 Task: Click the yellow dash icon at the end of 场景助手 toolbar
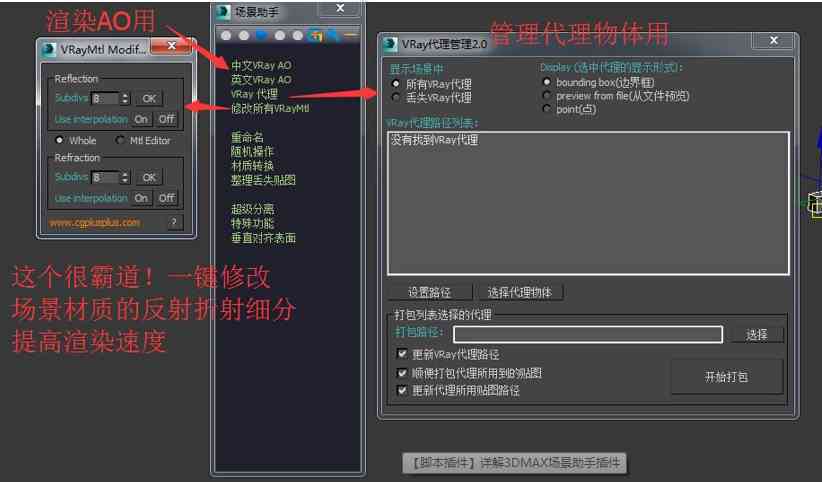coord(351,35)
